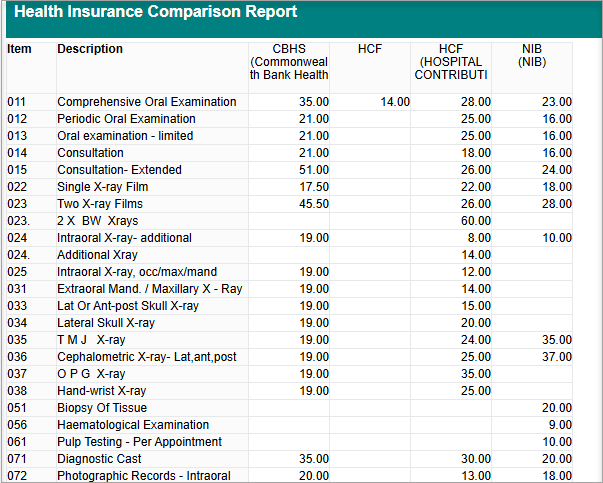
Task: Click the Consultation- Extended description
Action: click(x=119, y=170)
